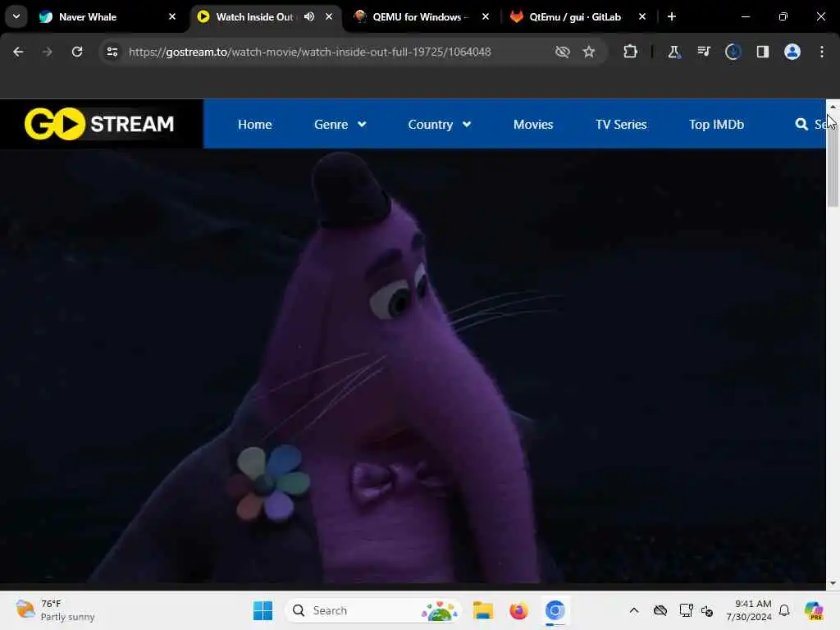Go forward with the forward arrow
The height and width of the screenshot is (630, 840).
(47, 52)
